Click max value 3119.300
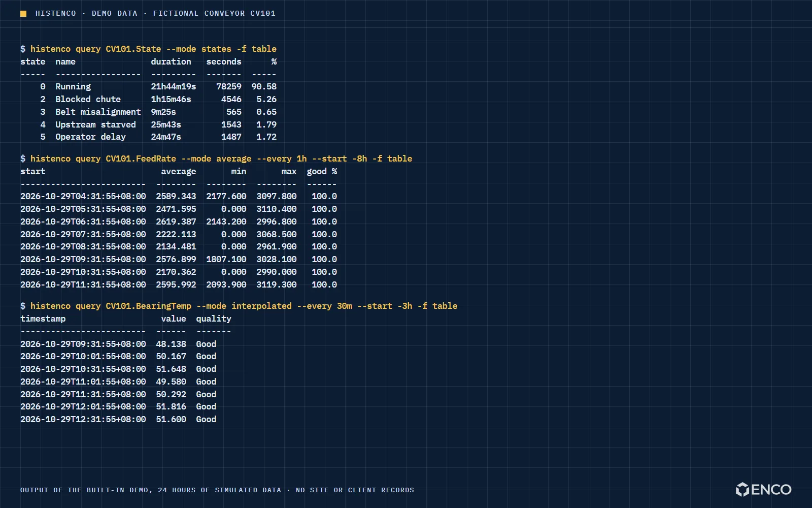Image resolution: width=812 pixels, height=508 pixels. coord(277,284)
